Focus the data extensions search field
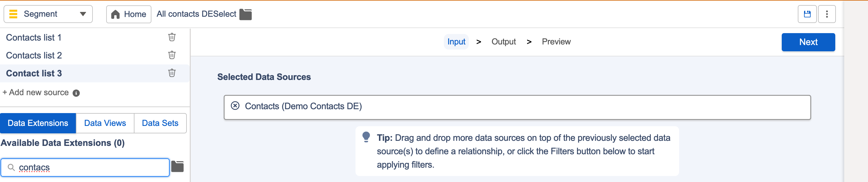Viewport: 868px width, 182px height. click(85, 167)
